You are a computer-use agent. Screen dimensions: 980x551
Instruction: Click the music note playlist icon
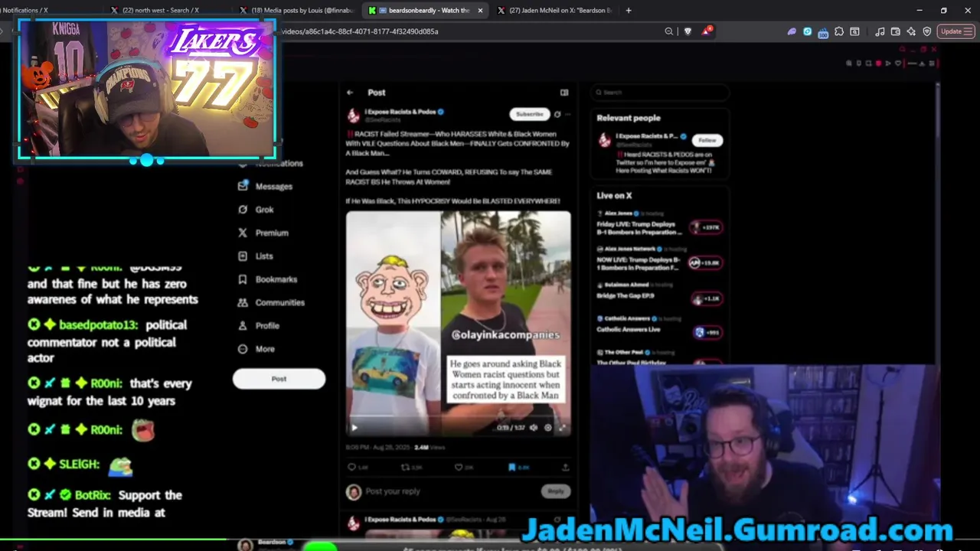880,31
